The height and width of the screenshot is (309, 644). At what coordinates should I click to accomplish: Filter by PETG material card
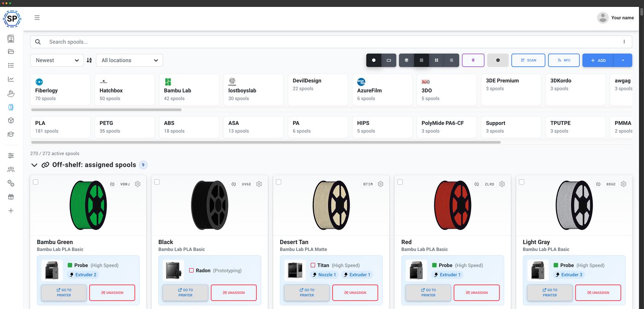[125, 127]
